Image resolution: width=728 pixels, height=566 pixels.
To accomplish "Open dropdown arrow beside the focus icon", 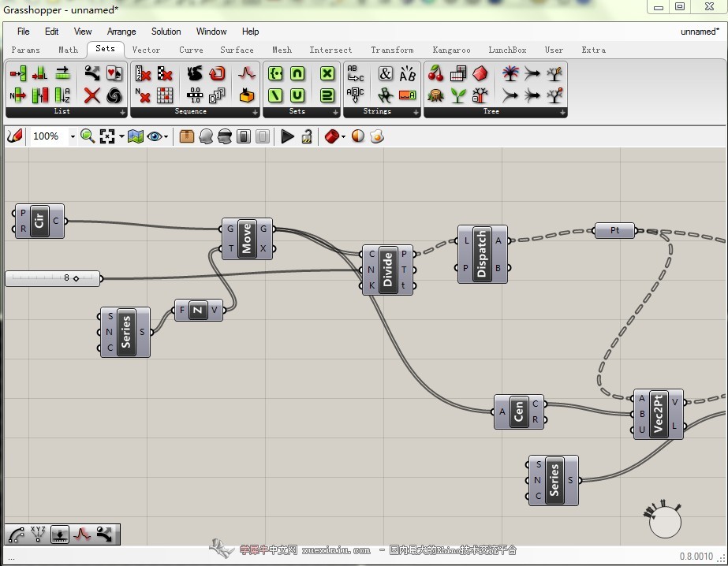I will (x=121, y=136).
